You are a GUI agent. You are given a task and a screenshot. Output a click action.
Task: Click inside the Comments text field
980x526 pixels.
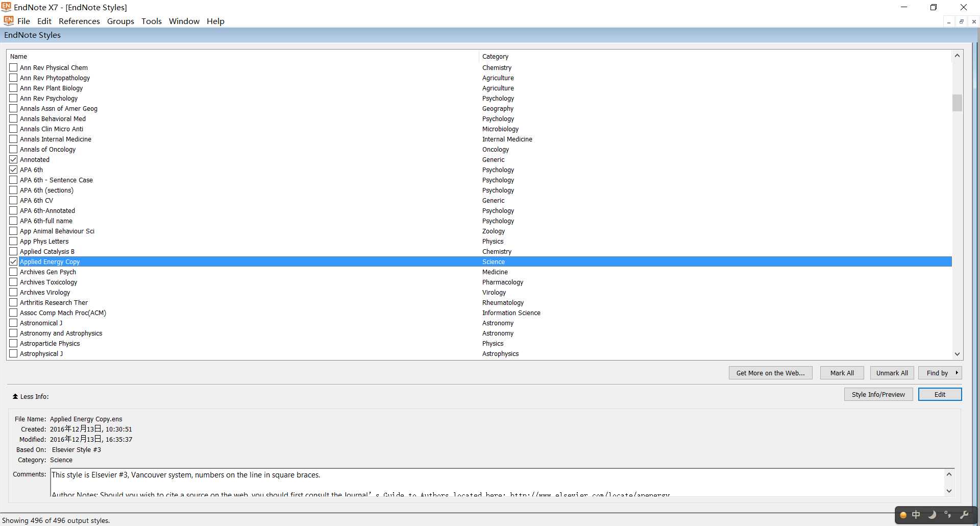pos(498,482)
